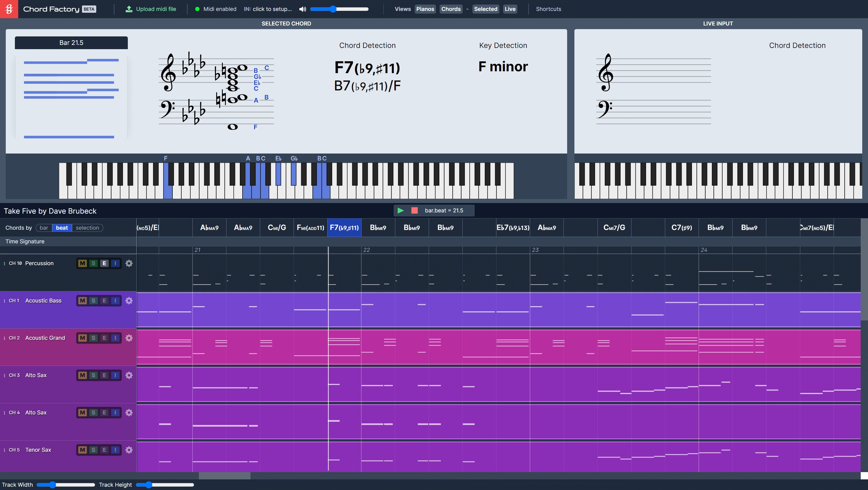This screenshot has height=490, width=868.
Task: Select the Eb7(b9,b13) chord cell
Action: (513, 228)
